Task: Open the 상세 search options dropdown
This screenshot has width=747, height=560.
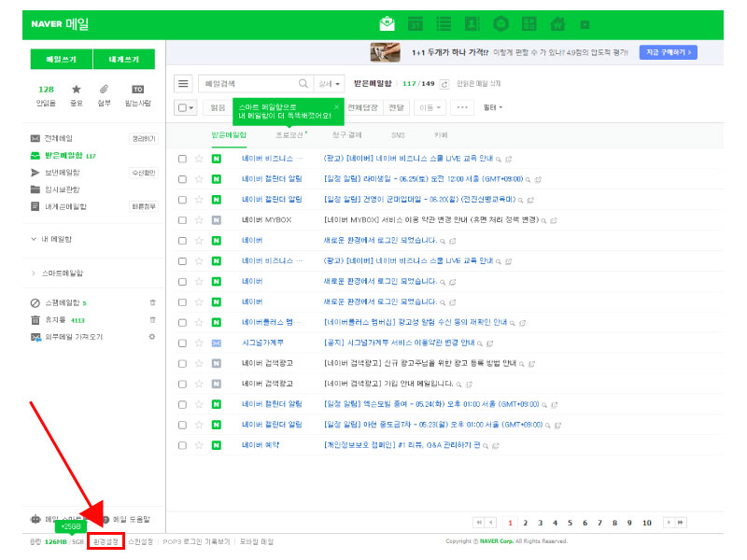Action: click(329, 84)
